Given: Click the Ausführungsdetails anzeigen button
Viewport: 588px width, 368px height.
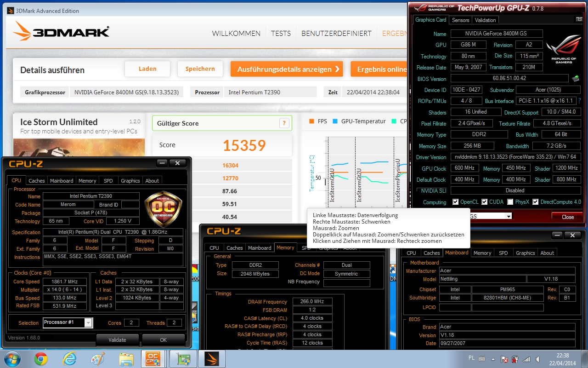Looking at the screenshot, I should [287, 69].
